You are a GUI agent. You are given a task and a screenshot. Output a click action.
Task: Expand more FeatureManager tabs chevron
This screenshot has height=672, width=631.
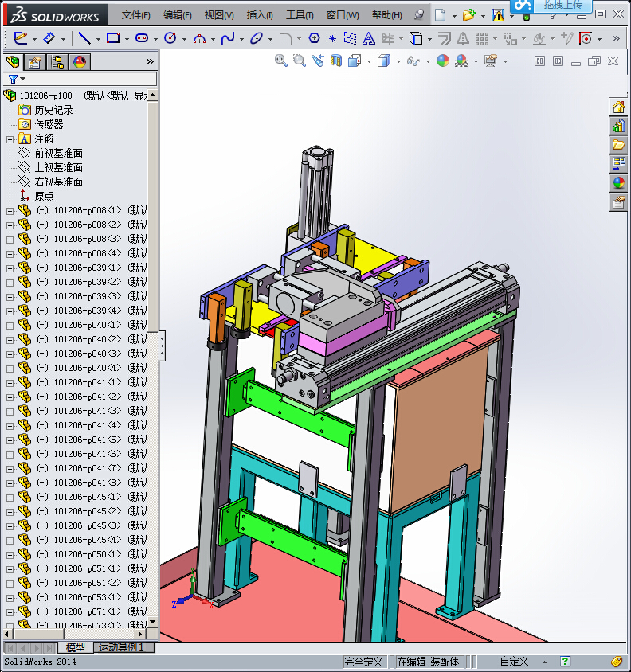point(150,62)
